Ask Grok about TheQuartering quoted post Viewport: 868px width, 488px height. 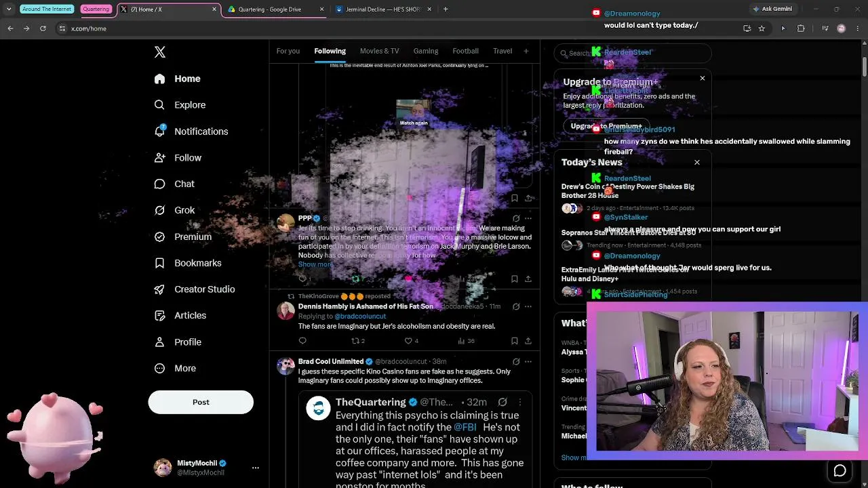pyautogui.click(x=502, y=402)
